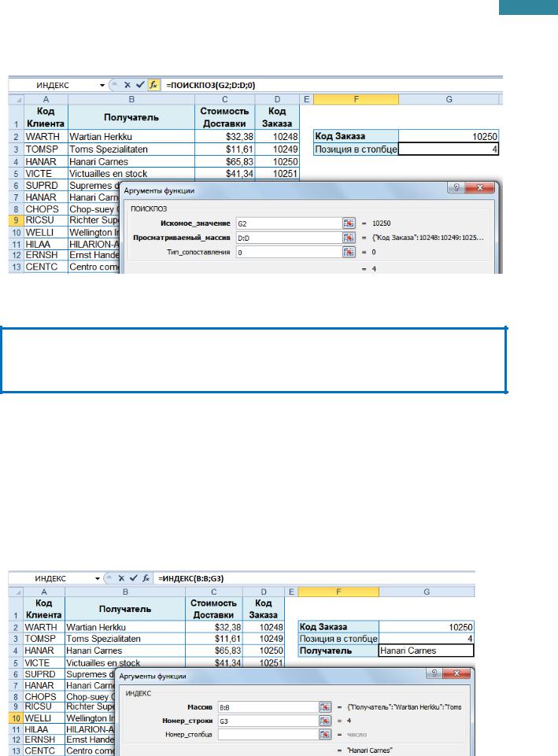The image size is (558, 756).
Task: Click the help question mark in ИНДЕКС arguments dialog
Action: (434, 673)
